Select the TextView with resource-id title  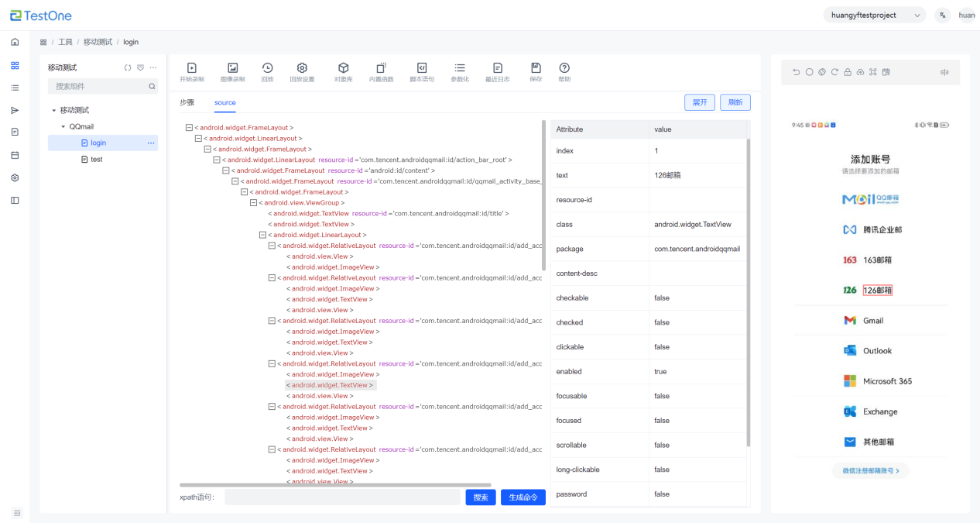[x=389, y=213]
